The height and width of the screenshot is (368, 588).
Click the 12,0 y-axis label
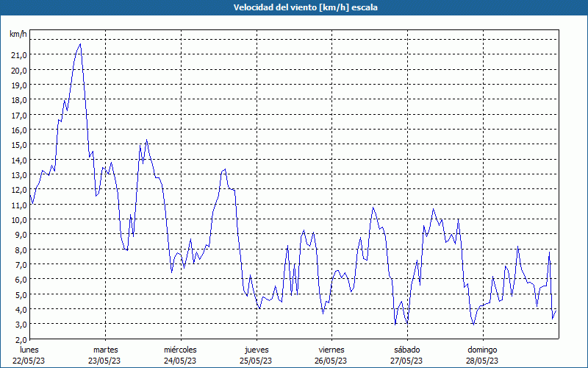pos(19,190)
